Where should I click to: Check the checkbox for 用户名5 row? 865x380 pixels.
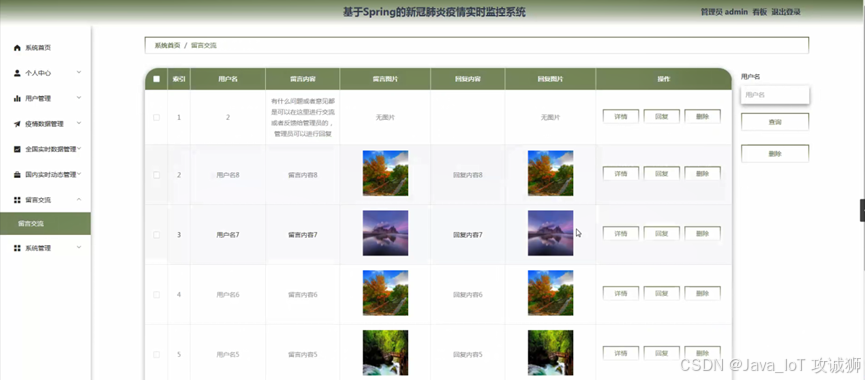(156, 354)
